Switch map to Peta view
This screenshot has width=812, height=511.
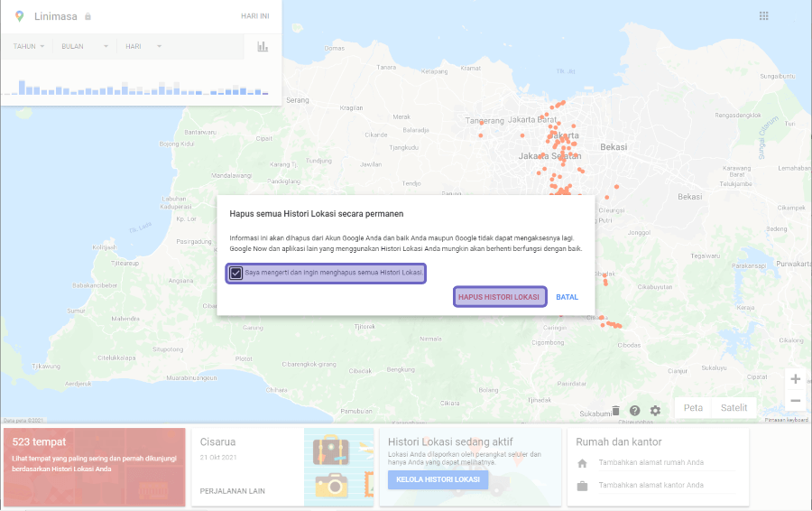pos(693,408)
